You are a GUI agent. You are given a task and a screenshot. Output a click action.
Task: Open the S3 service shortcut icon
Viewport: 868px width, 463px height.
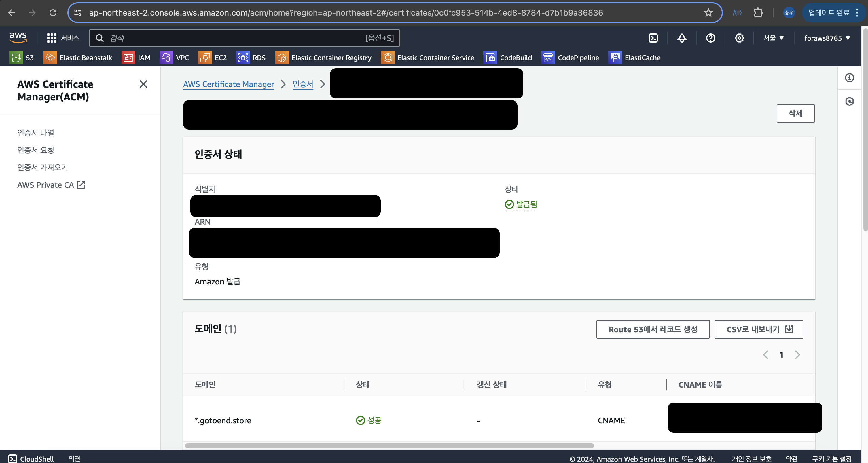[16, 58]
